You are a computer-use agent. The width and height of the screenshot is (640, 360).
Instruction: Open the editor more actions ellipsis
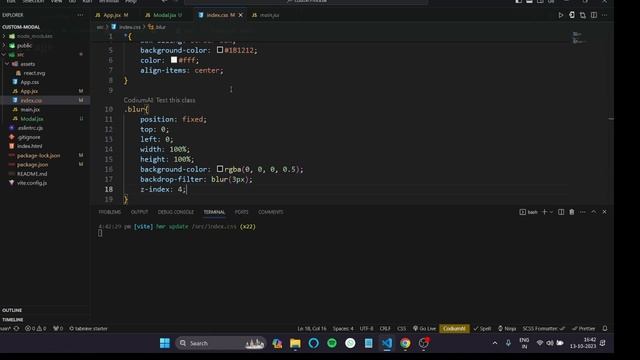click(x=604, y=15)
